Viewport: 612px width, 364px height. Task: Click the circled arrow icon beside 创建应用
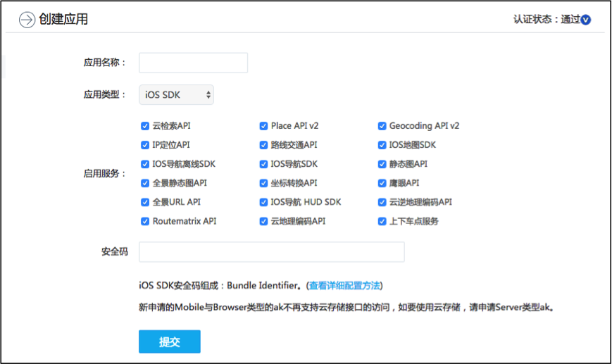(x=26, y=20)
